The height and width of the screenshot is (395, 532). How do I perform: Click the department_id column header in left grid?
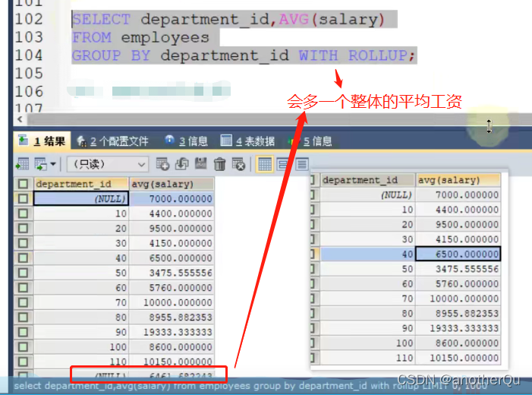coord(81,184)
